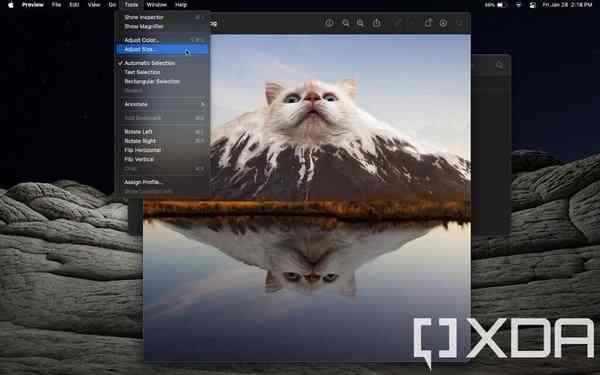
Task: Click the Share toolbar icon
Action: tap(377, 23)
